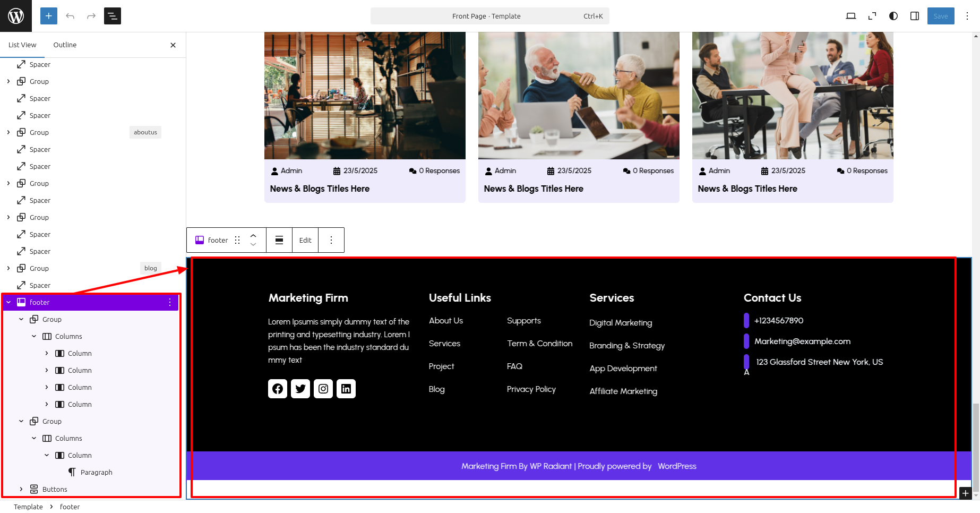This screenshot has height=513, width=980.
Task: Undo the last change
Action: pyautogui.click(x=70, y=16)
